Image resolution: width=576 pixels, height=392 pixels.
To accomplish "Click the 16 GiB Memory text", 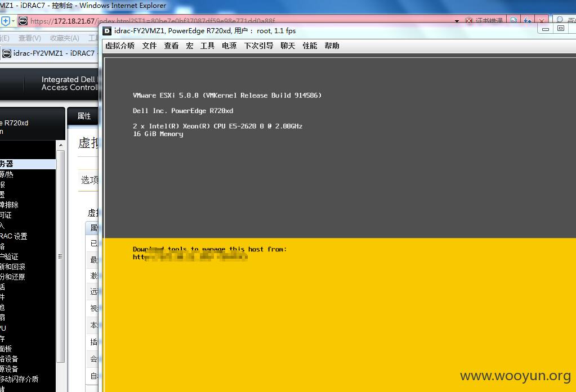I will click(158, 134).
